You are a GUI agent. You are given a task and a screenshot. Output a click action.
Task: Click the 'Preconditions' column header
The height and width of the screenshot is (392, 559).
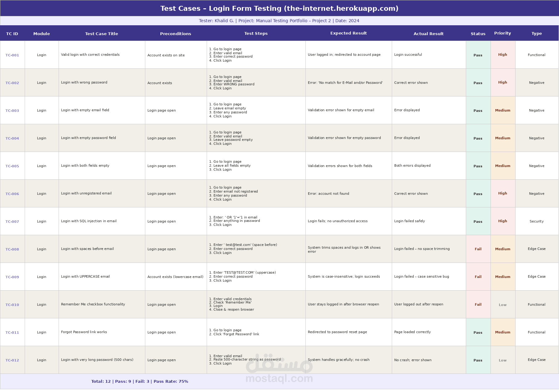[x=176, y=34]
